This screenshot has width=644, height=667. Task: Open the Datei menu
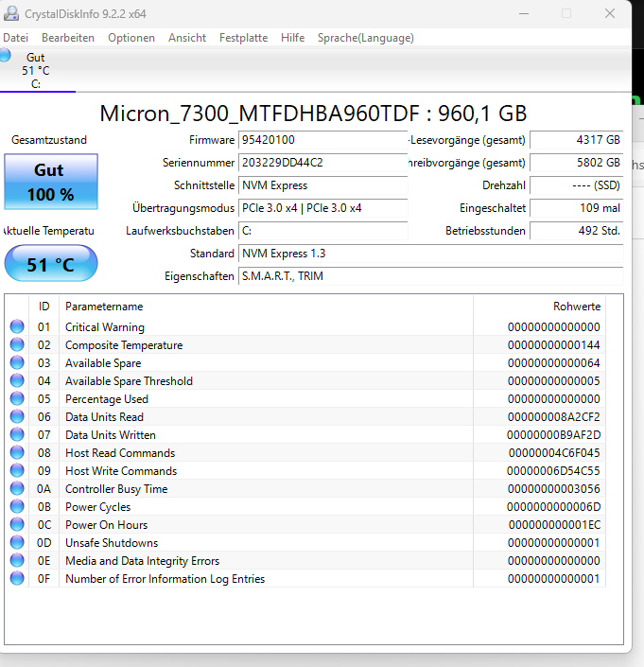pyautogui.click(x=16, y=38)
